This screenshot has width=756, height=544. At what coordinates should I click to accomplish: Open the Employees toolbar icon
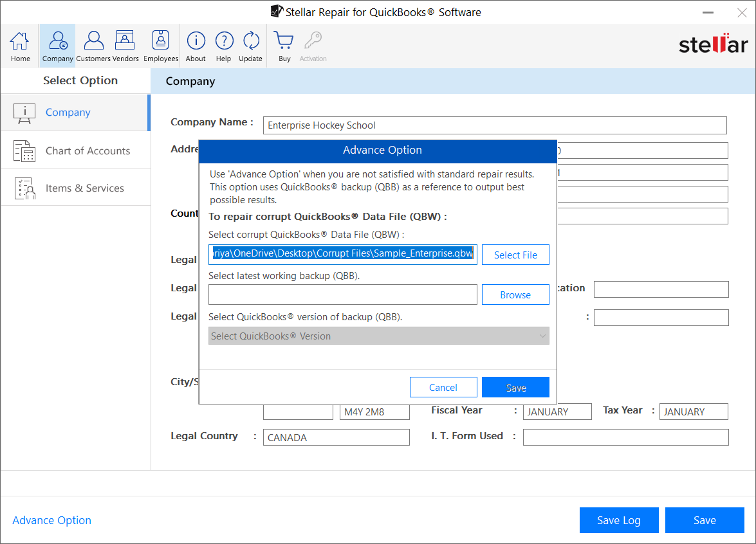coord(161,46)
